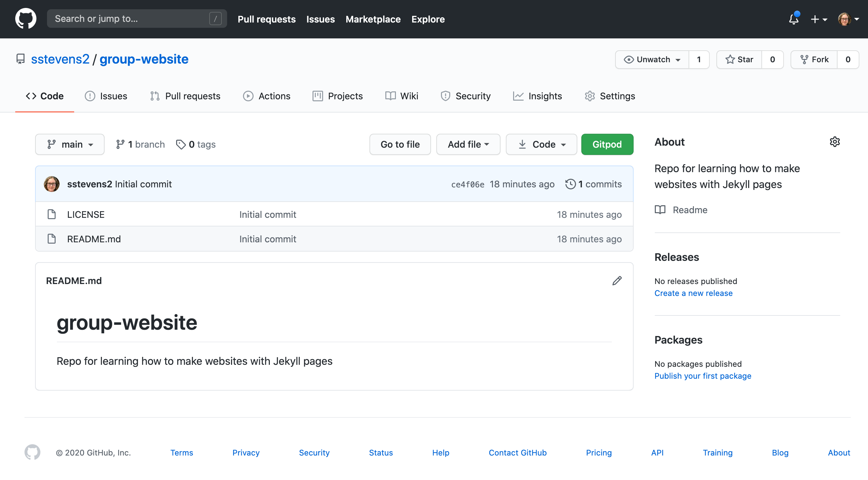The width and height of the screenshot is (868, 480).
Task: Click the footer GitHub logo
Action: (x=32, y=453)
